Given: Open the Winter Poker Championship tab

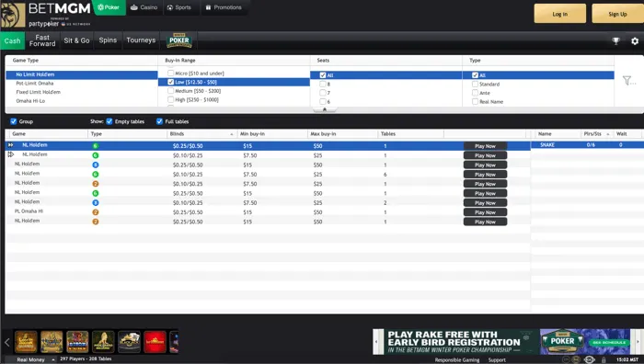Looking at the screenshot, I should pos(179,40).
